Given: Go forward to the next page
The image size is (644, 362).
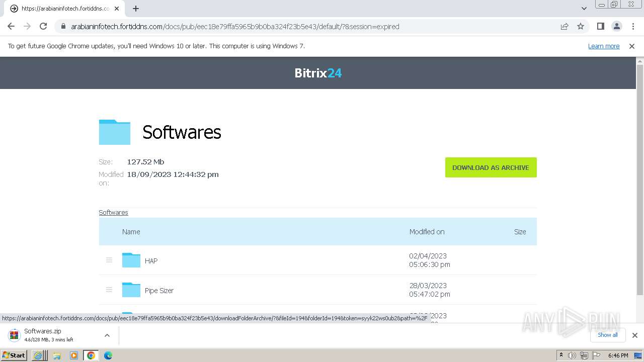Looking at the screenshot, I should (27, 26).
